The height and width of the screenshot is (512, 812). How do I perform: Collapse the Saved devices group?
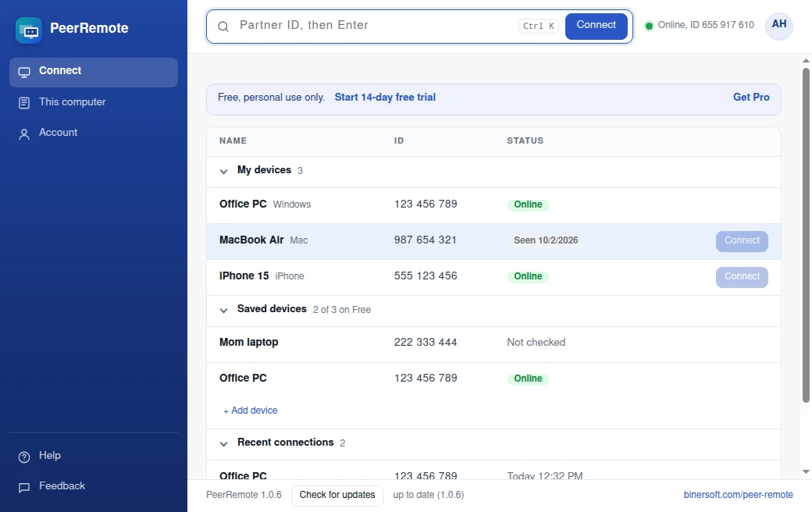(x=224, y=311)
